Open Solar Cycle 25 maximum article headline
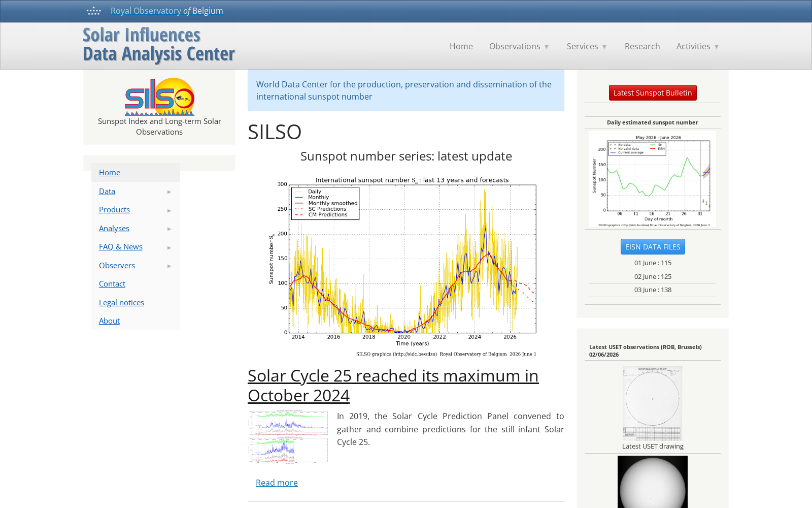This screenshot has height=508, width=812. point(393,386)
